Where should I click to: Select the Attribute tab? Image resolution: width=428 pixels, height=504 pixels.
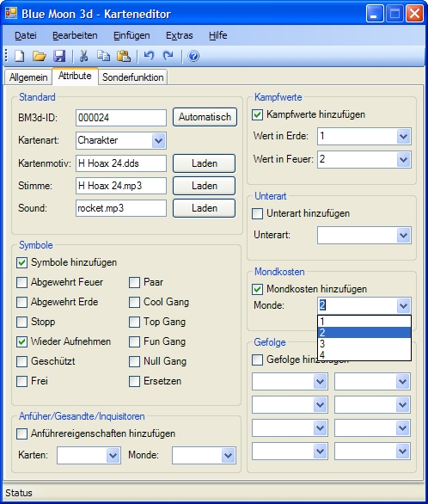click(75, 77)
